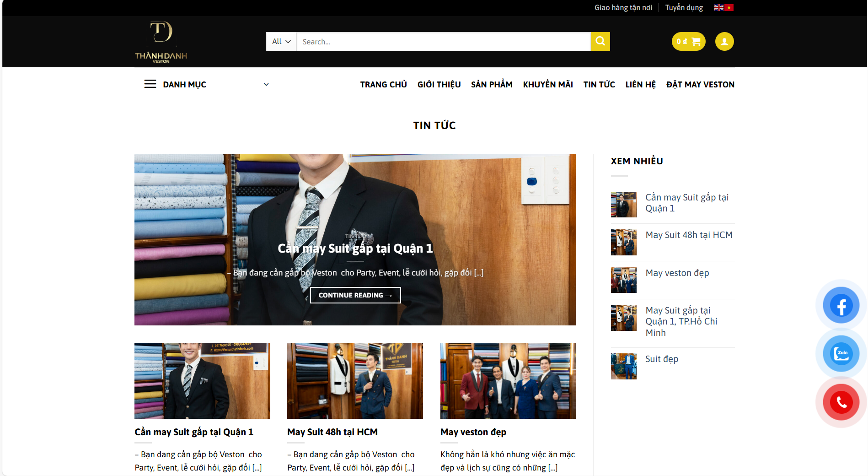
Task: Open the Tuyển dụng link
Action: 684,8
